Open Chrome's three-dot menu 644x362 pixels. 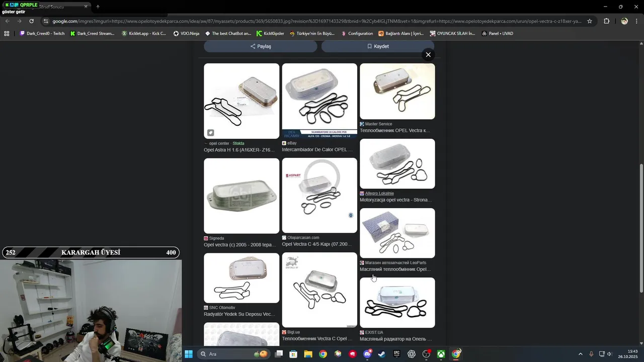[x=637, y=21]
